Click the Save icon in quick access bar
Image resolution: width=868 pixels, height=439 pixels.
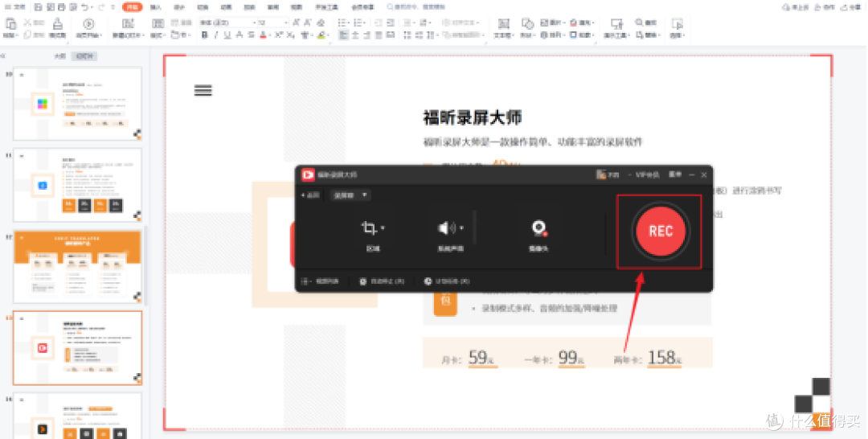tap(39, 7)
